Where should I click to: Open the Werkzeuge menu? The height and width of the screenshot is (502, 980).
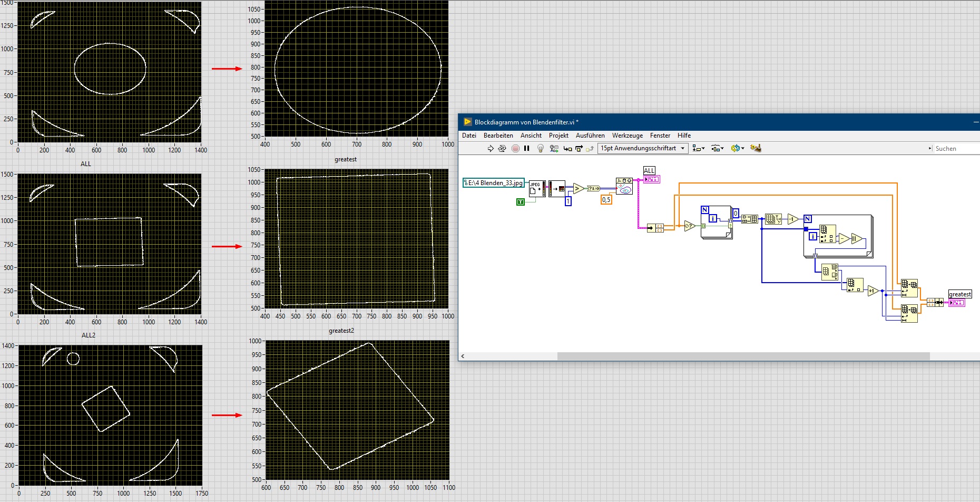[627, 136]
